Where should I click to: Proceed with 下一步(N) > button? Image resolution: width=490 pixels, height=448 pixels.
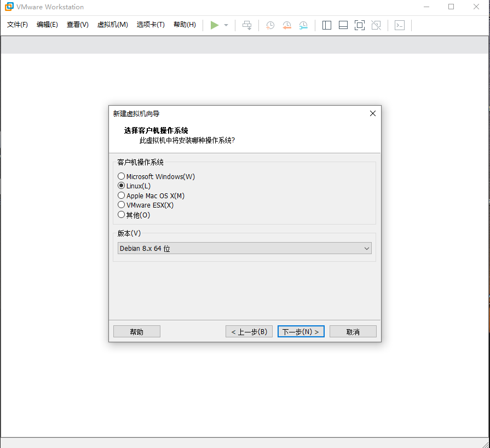pyautogui.click(x=301, y=332)
